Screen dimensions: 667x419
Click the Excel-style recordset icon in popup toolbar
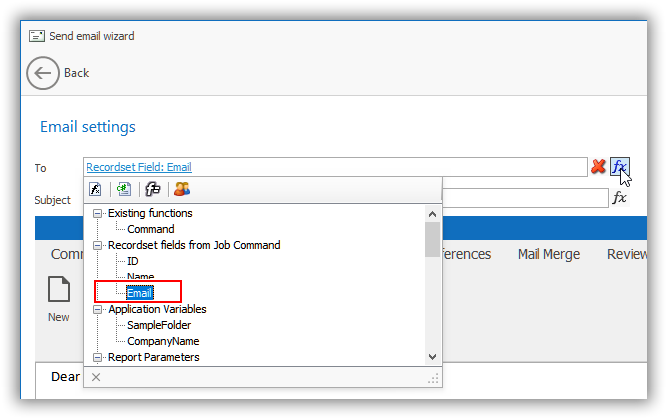tap(124, 189)
